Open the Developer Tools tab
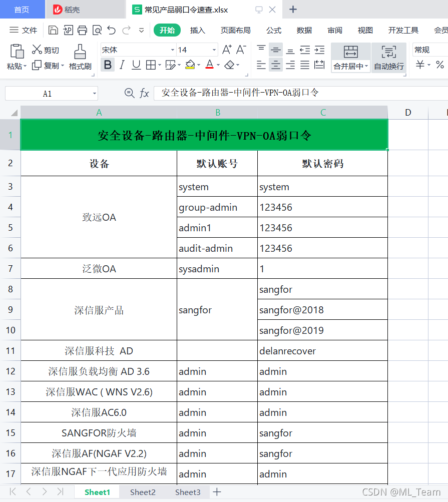 click(x=403, y=30)
